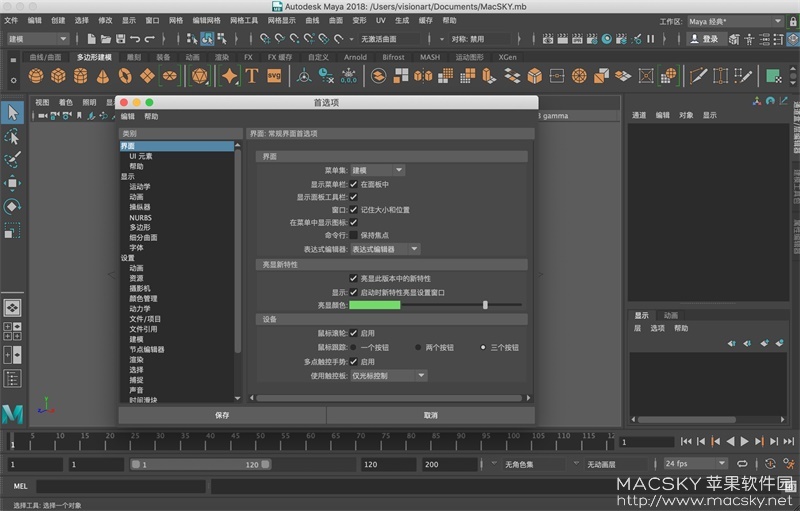Open the 编辑 menu in preferences window
This screenshot has height=511, width=800.
tap(128, 116)
